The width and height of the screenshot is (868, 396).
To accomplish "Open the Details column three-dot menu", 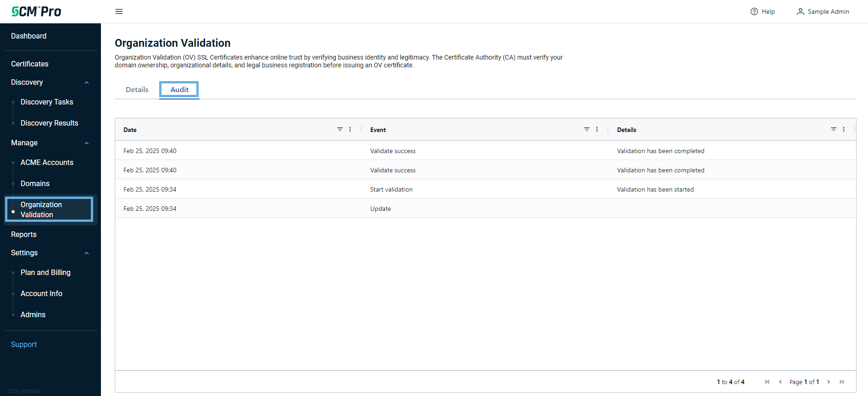I will 844,129.
